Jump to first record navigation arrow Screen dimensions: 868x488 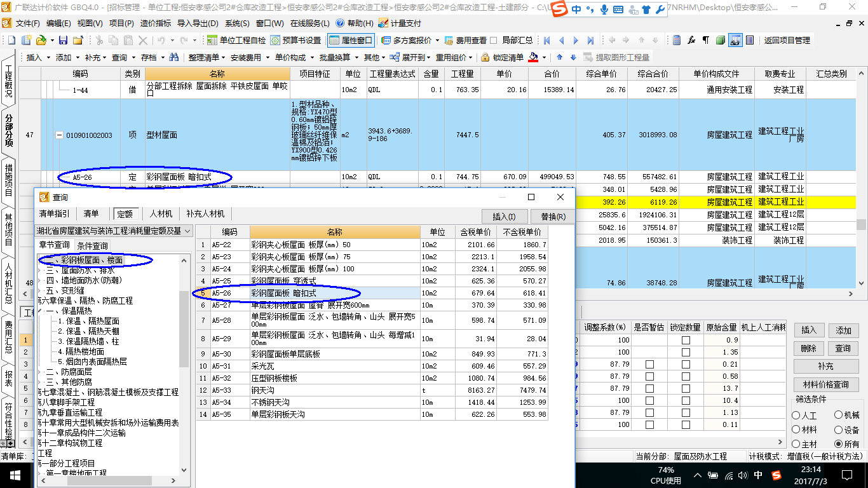(x=546, y=40)
